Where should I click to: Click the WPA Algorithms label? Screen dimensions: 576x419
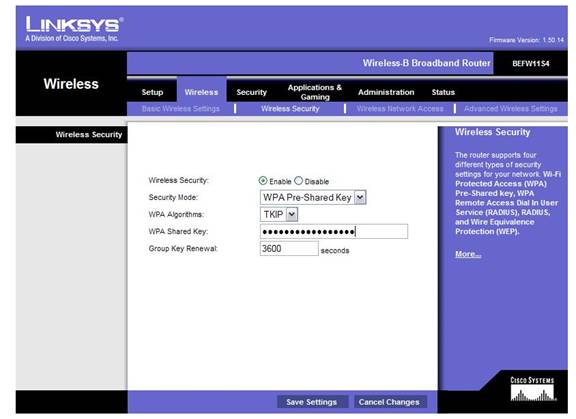[176, 214]
